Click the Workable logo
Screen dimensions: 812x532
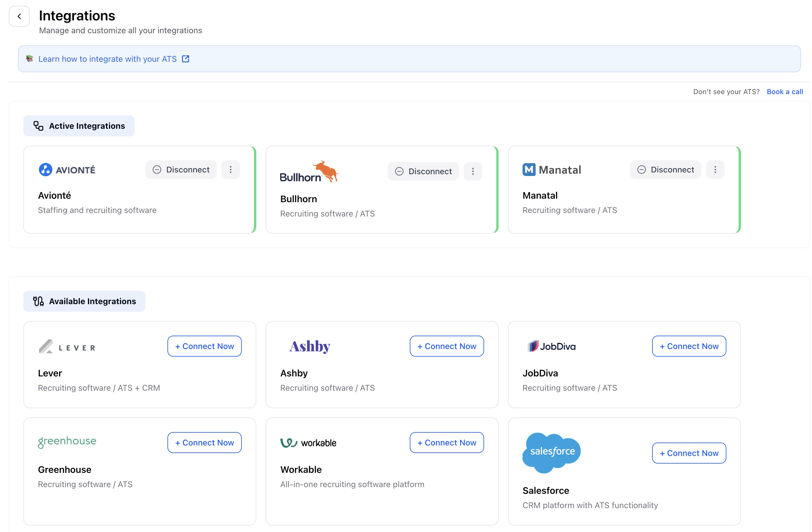pos(308,443)
